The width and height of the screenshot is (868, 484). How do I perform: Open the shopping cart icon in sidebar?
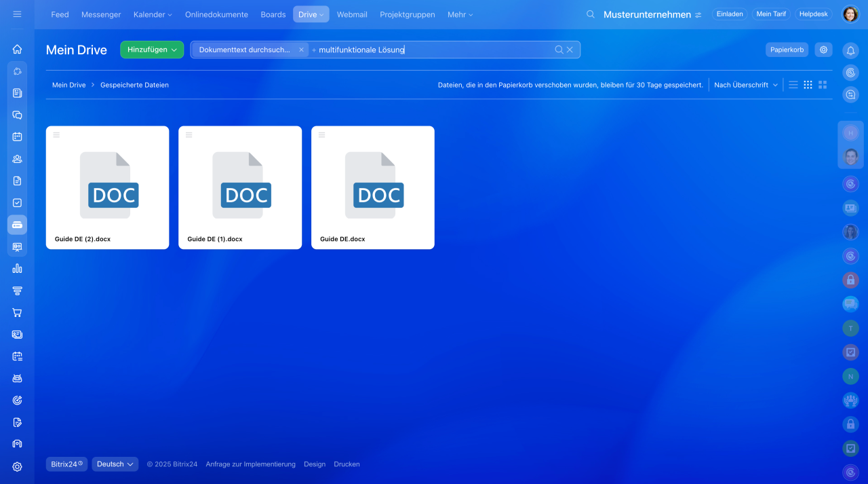pyautogui.click(x=17, y=312)
